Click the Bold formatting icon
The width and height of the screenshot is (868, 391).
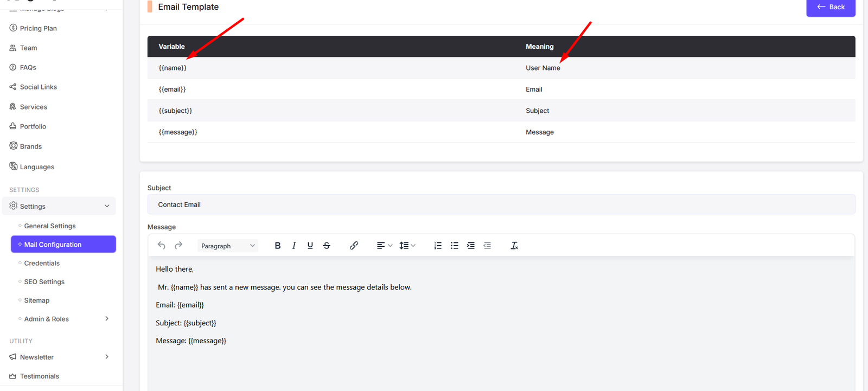click(278, 246)
